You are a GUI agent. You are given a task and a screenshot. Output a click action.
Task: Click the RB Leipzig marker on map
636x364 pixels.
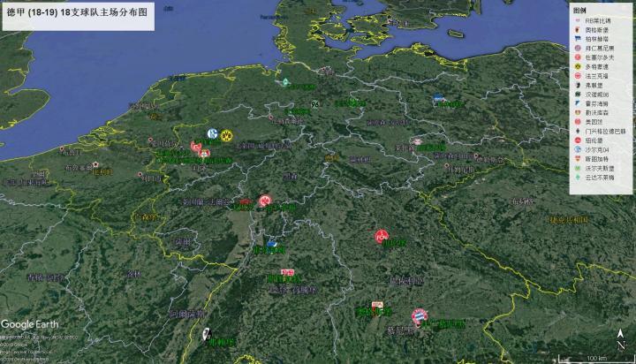pyautogui.click(x=416, y=141)
